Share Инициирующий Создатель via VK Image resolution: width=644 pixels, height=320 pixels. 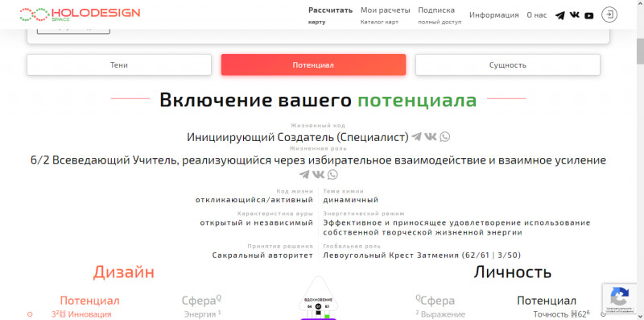pos(430,136)
